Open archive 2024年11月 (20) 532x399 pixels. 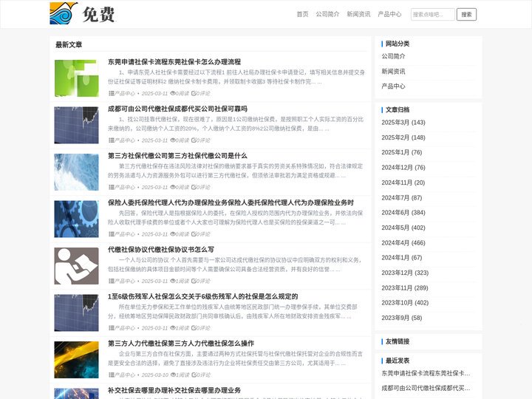click(403, 183)
